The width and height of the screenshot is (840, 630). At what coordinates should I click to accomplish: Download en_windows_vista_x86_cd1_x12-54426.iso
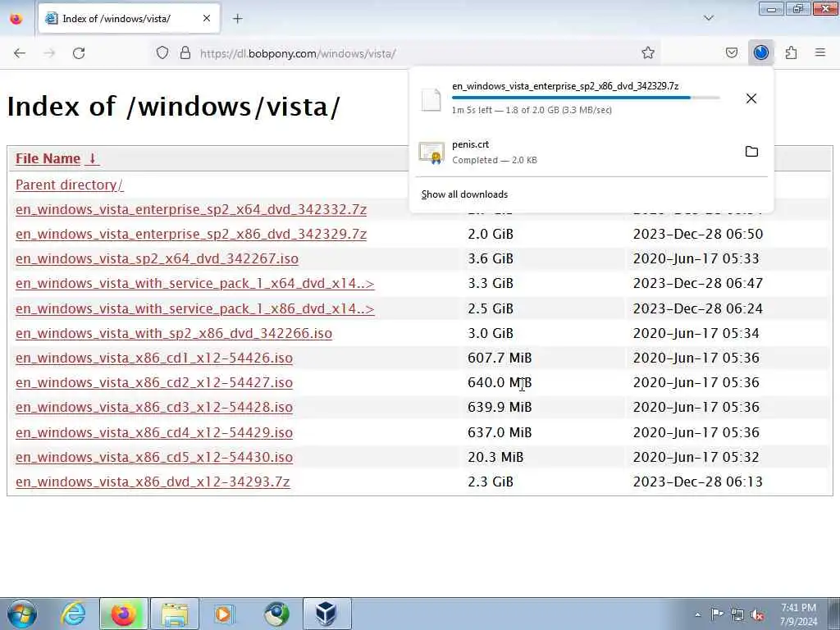point(154,358)
